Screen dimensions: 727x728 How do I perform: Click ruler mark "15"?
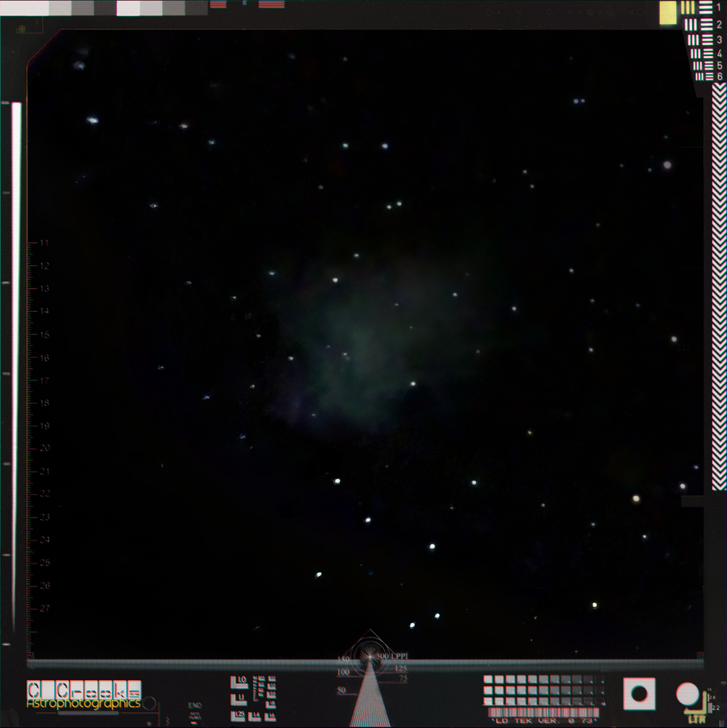(44, 335)
